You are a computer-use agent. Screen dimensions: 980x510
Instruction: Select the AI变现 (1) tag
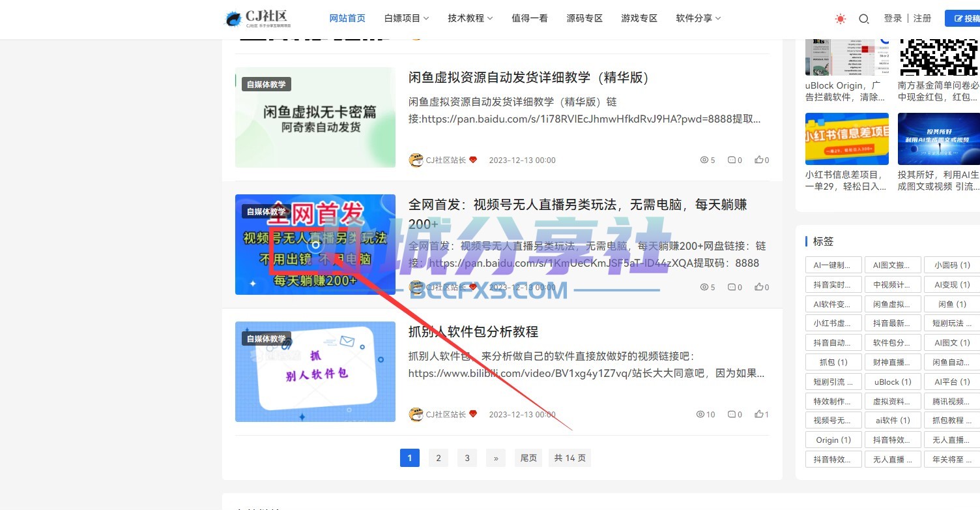click(952, 284)
